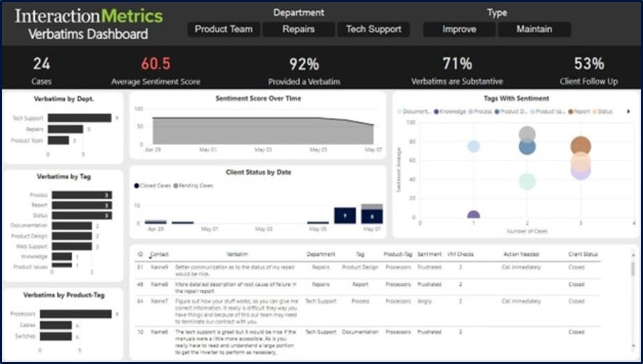
Task: Select the dark blue Product Design bubble
Action: coord(527,148)
